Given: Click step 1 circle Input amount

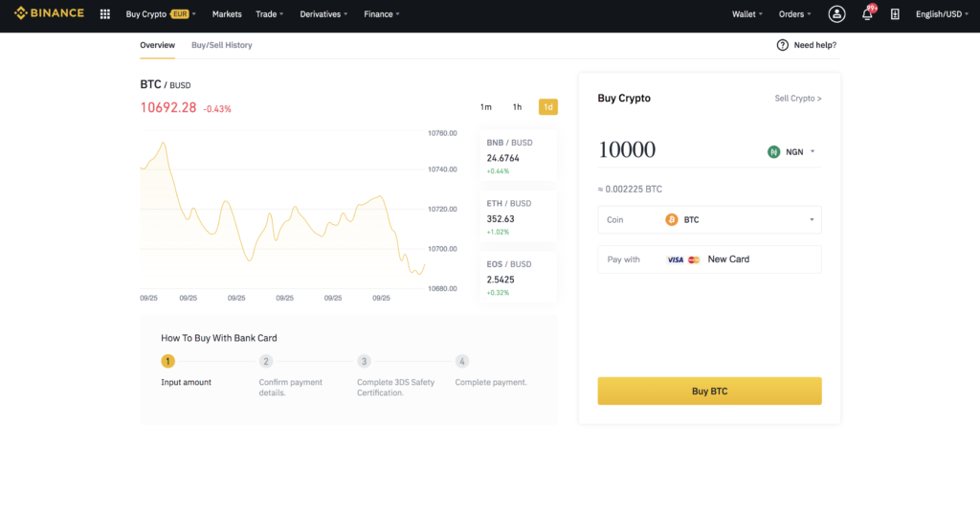Looking at the screenshot, I should point(167,362).
